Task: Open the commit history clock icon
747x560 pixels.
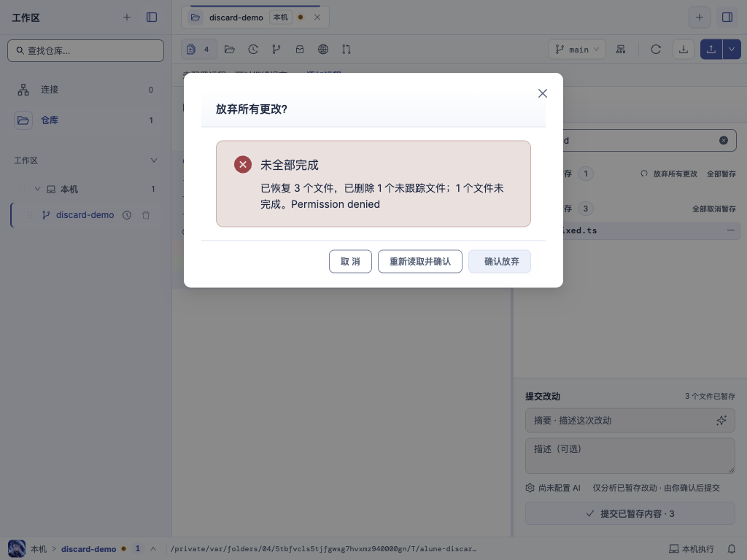Action: (x=253, y=49)
